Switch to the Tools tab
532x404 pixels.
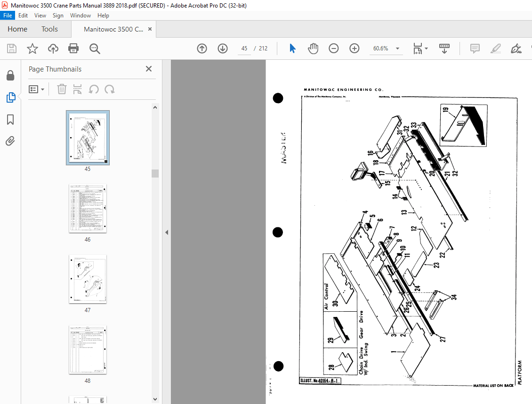[49, 29]
